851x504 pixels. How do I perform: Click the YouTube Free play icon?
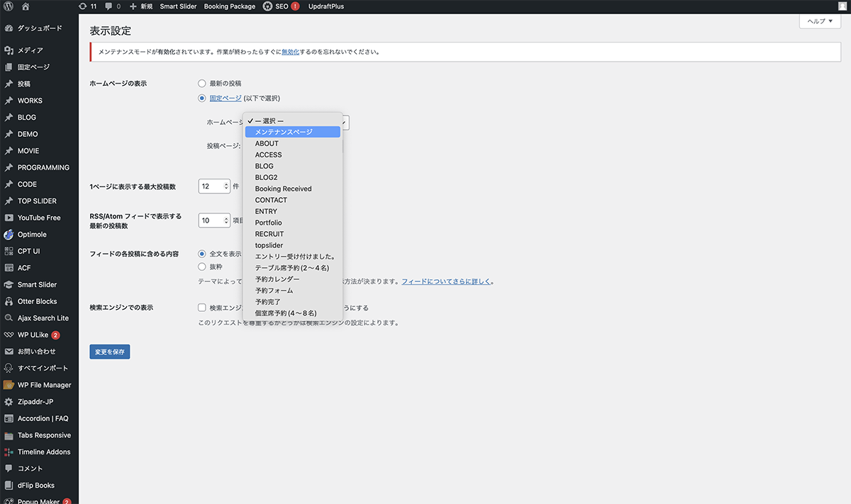[x=9, y=218]
